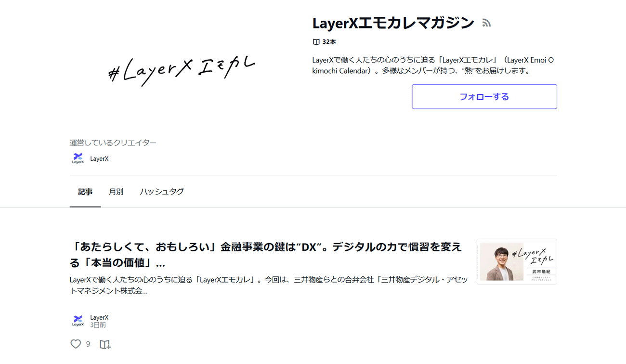
Task: Click LayerX author name above 3日前
Action: pyautogui.click(x=99, y=317)
